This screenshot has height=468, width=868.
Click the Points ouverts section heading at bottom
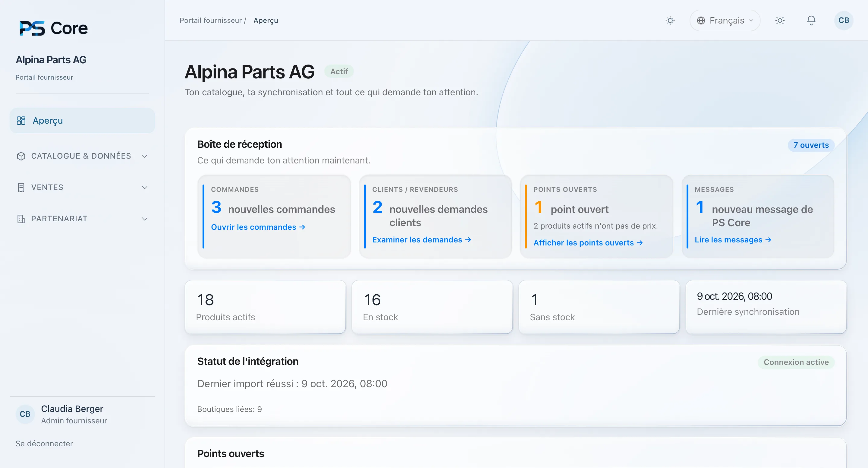point(231,454)
